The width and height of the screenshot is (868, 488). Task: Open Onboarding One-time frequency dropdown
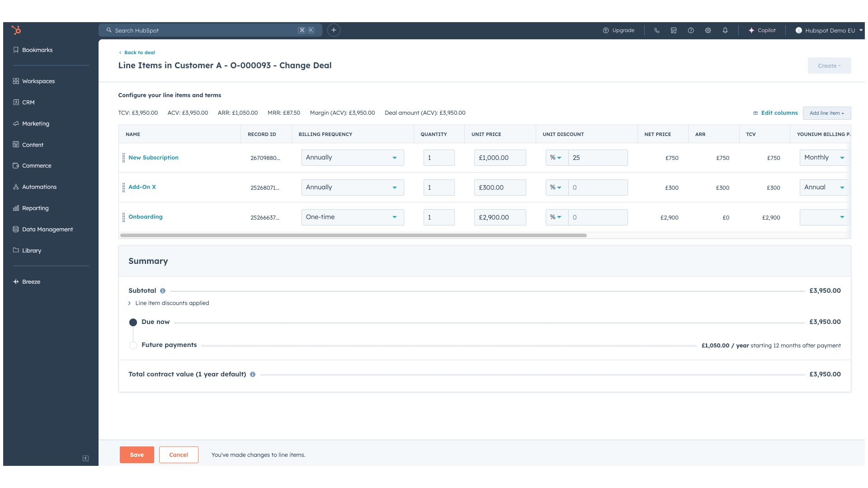pos(352,217)
